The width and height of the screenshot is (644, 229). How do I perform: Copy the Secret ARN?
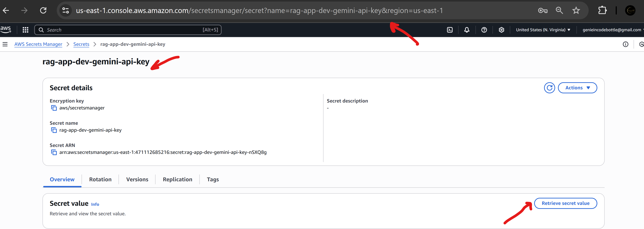click(x=54, y=152)
